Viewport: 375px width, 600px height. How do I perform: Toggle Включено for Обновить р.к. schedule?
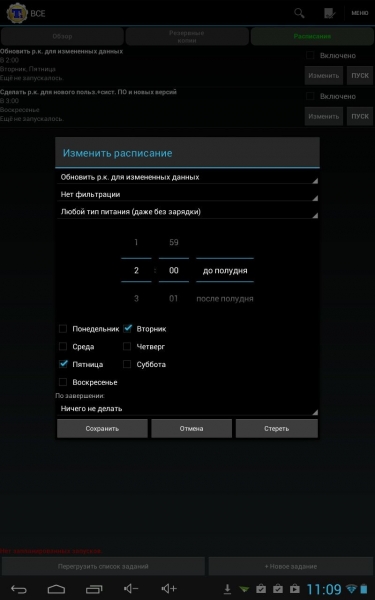point(310,55)
